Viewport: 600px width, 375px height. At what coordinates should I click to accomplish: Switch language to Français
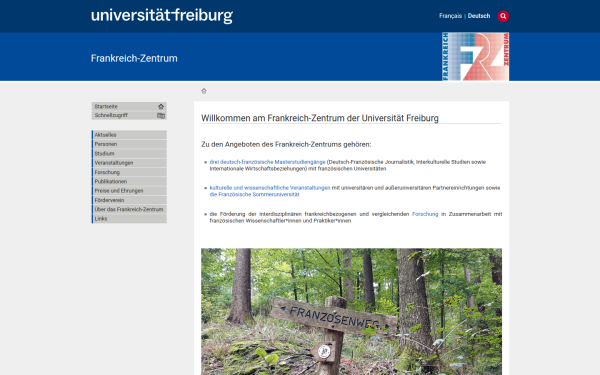coord(450,16)
